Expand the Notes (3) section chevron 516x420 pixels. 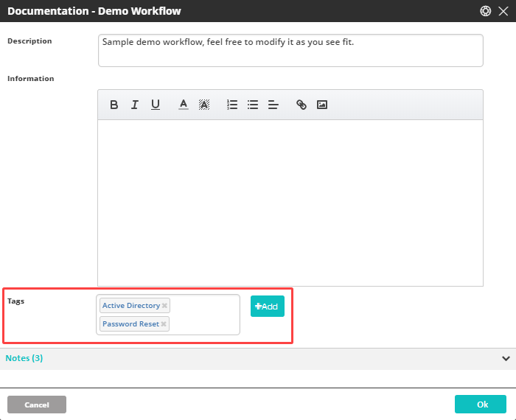click(506, 358)
